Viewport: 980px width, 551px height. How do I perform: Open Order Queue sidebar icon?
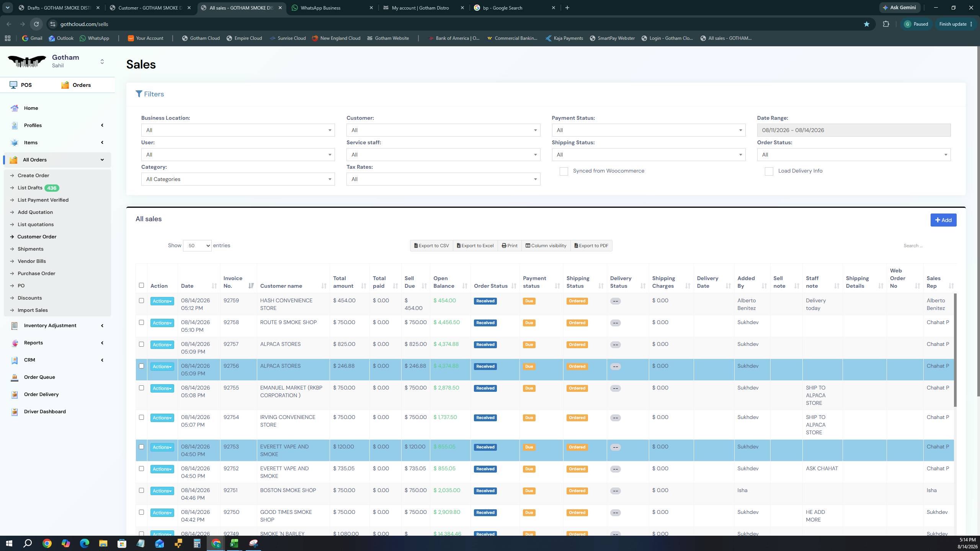15,377
